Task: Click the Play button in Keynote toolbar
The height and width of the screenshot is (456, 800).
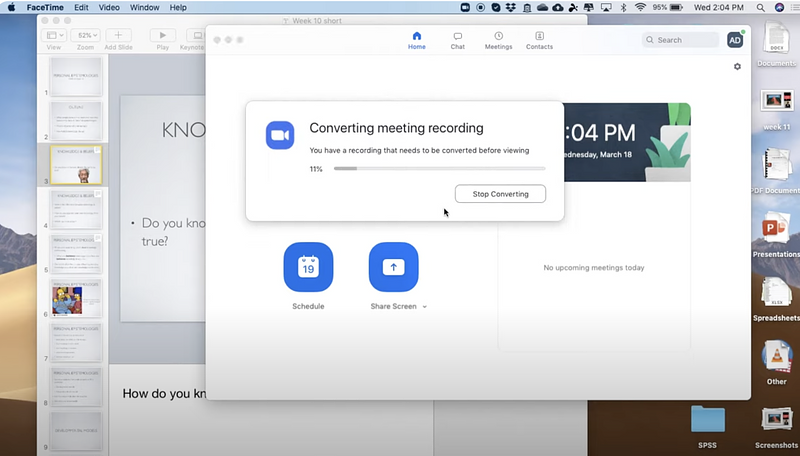Action: pyautogui.click(x=162, y=36)
